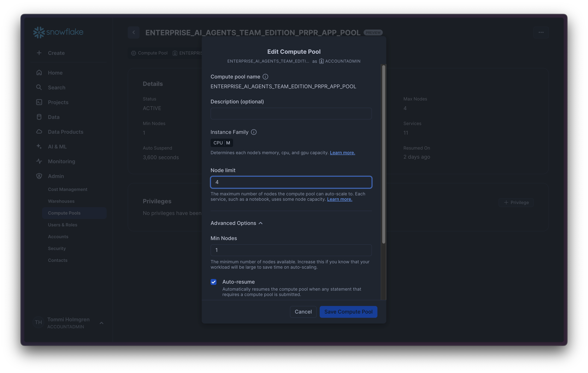Click the '2 days ago' Resumed On value
Image resolution: width=588 pixels, height=373 pixels.
pos(417,157)
